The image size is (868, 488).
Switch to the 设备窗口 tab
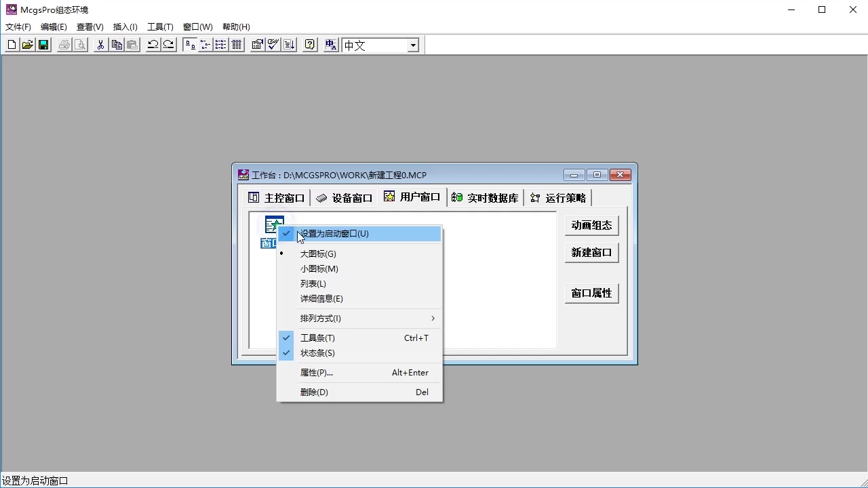click(344, 198)
